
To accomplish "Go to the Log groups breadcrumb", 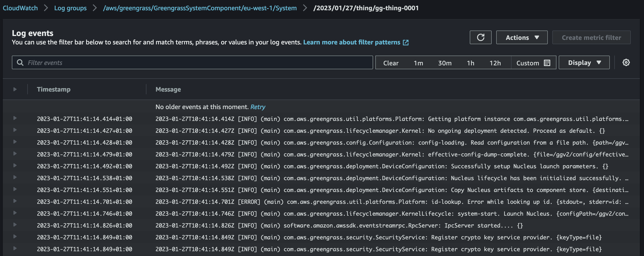I will (x=70, y=8).
